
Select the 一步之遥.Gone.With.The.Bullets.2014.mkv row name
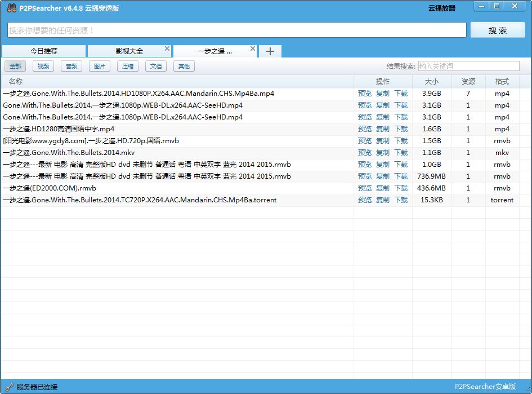69,153
